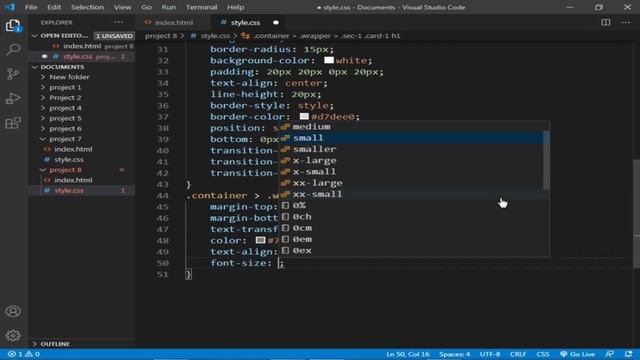Viewport: 640px width, 360px height.
Task: Open the Accounts menu icon
Action: tap(13, 311)
